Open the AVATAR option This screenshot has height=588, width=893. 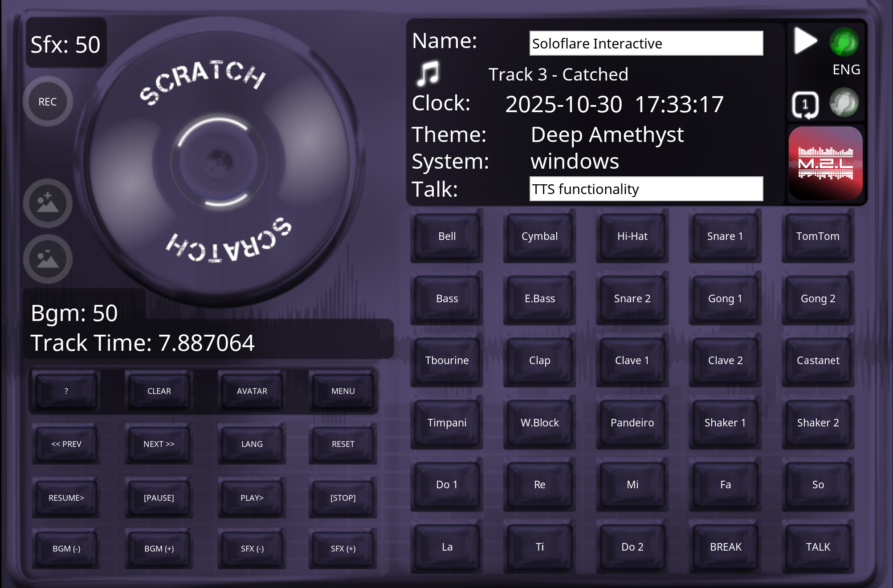[x=252, y=391]
